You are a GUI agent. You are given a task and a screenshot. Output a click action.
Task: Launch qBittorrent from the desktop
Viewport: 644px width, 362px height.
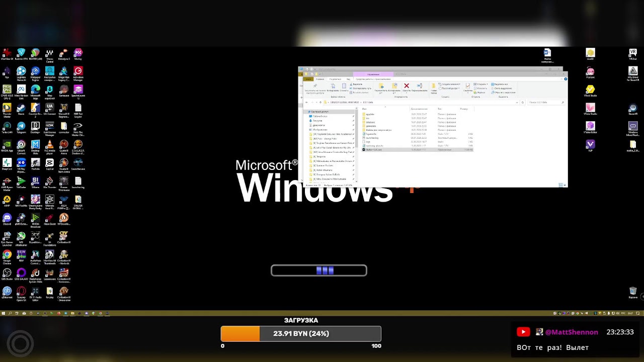pos(7,293)
